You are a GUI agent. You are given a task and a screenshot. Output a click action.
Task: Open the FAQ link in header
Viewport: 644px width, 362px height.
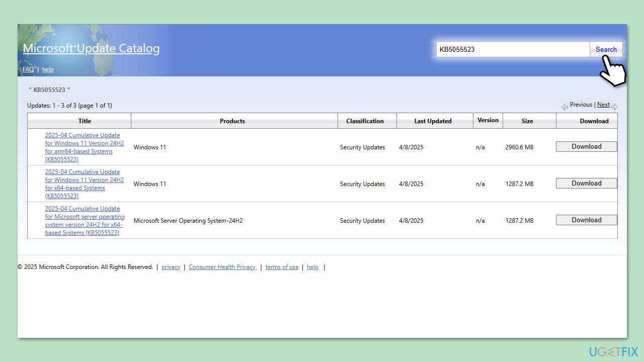click(x=28, y=69)
